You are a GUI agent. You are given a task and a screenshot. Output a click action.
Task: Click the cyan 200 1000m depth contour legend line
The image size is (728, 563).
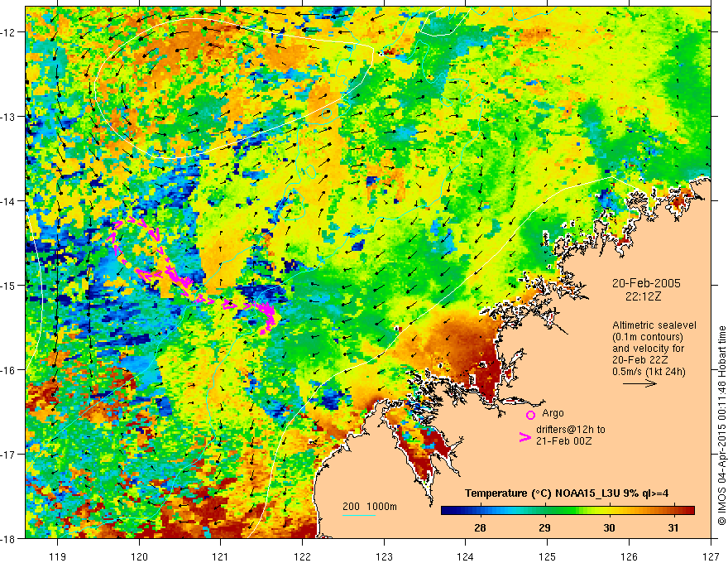click(x=359, y=515)
